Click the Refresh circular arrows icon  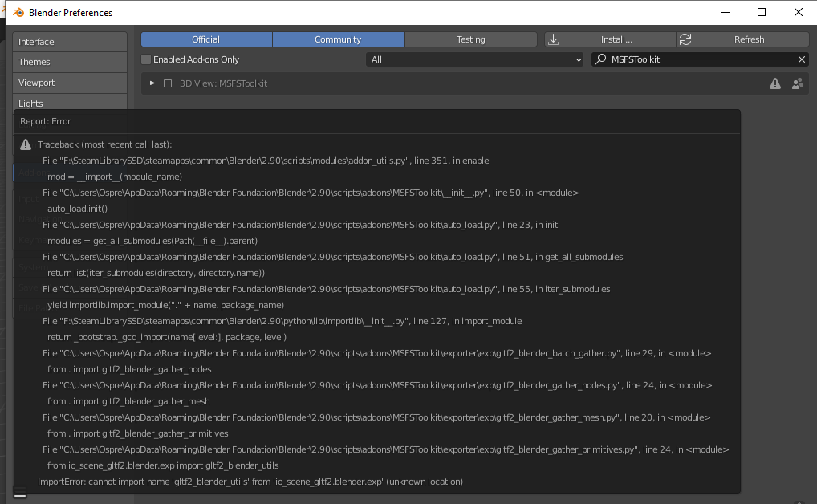click(x=685, y=39)
